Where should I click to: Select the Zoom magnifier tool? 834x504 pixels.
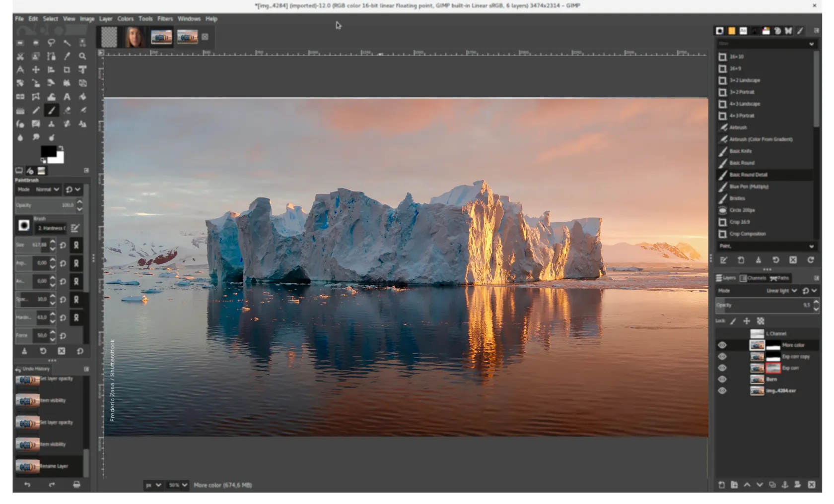pyautogui.click(x=82, y=56)
